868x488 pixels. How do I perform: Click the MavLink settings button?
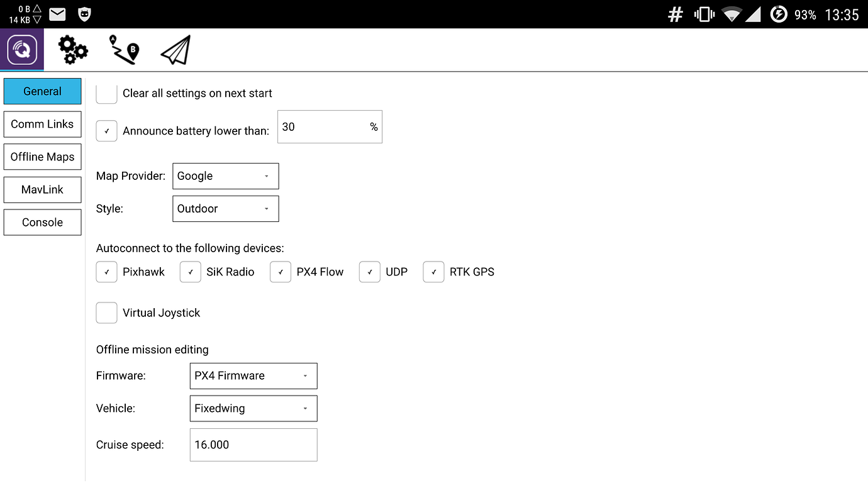point(42,189)
